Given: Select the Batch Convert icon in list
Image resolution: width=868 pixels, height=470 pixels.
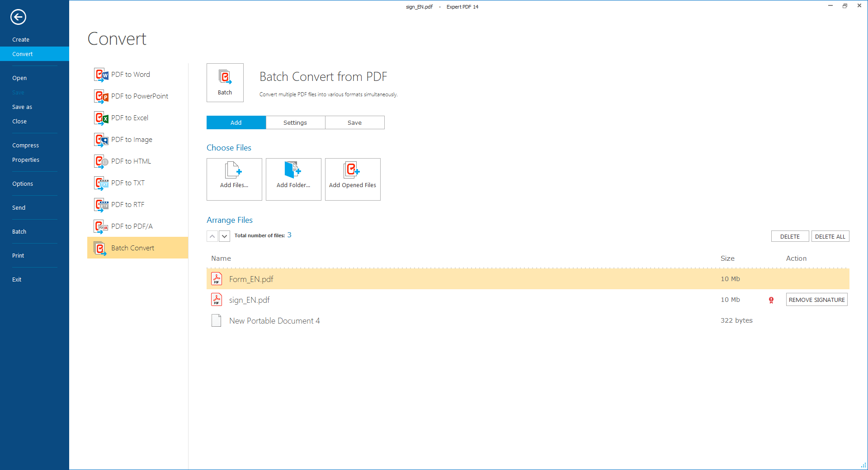Looking at the screenshot, I should click(100, 248).
